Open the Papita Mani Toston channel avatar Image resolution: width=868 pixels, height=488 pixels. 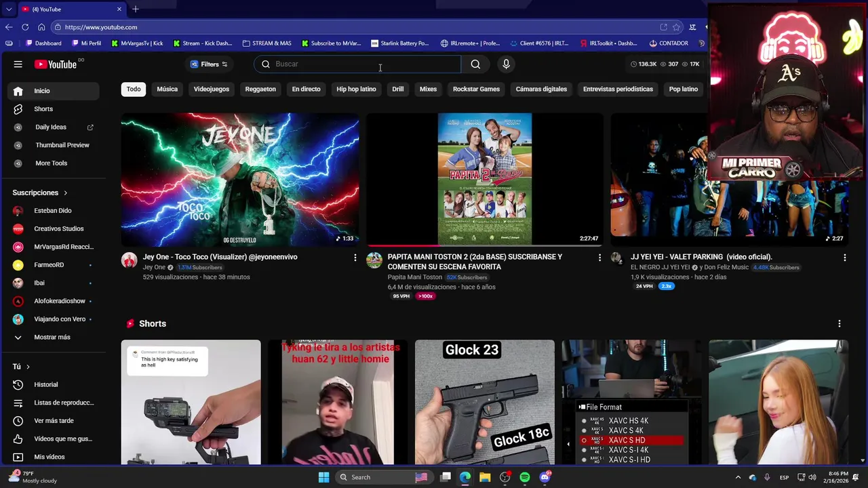pyautogui.click(x=374, y=260)
